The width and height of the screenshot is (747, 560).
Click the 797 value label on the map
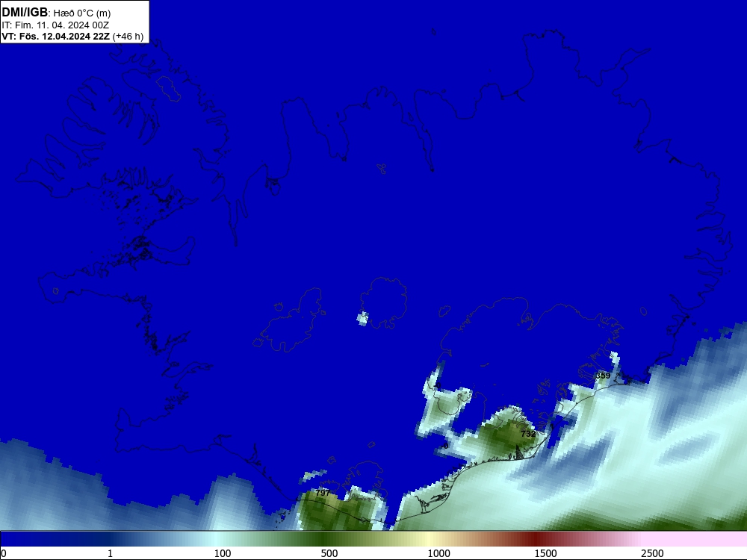[x=323, y=493]
